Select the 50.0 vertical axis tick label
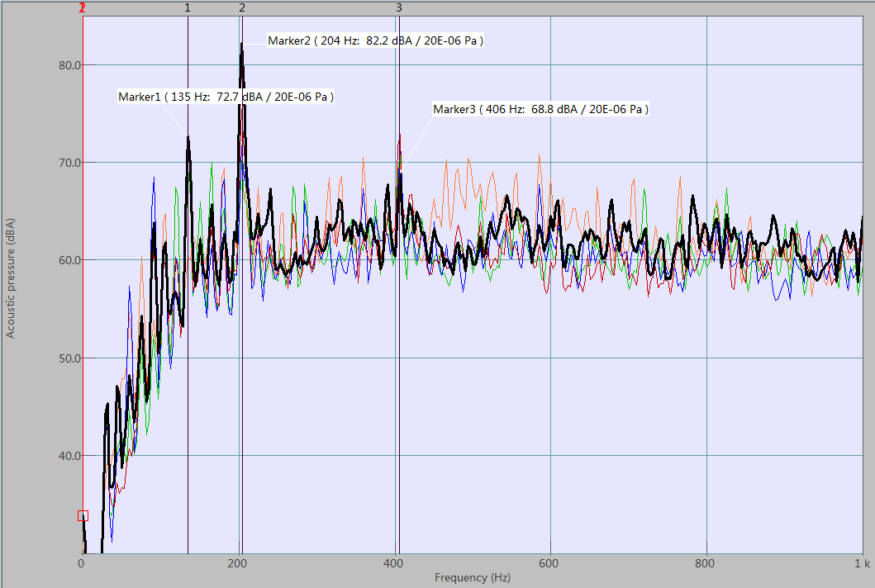875x588 pixels. point(67,358)
